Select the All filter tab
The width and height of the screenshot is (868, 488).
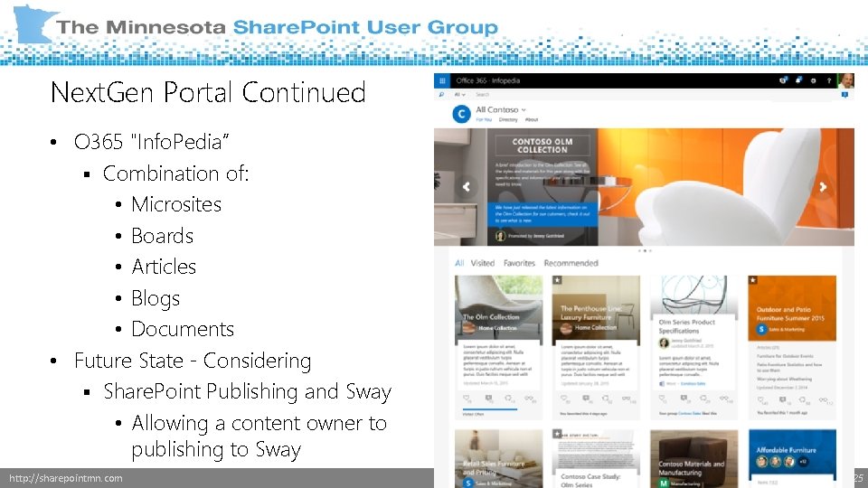point(459,263)
